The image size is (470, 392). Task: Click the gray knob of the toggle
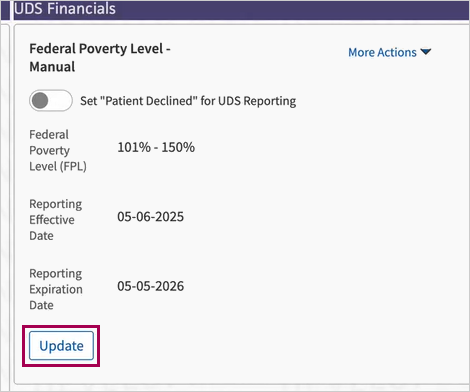click(x=40, y=100)
